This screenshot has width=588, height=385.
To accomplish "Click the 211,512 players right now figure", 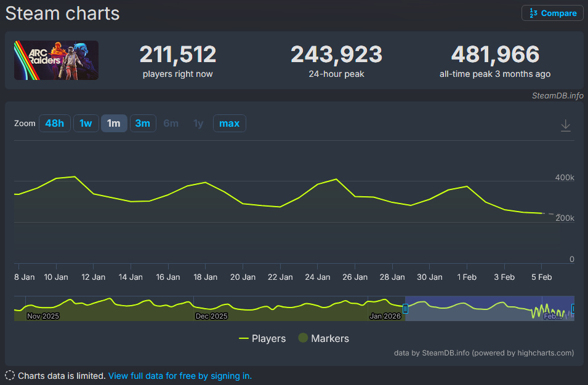I will click(x=178, y=55).
